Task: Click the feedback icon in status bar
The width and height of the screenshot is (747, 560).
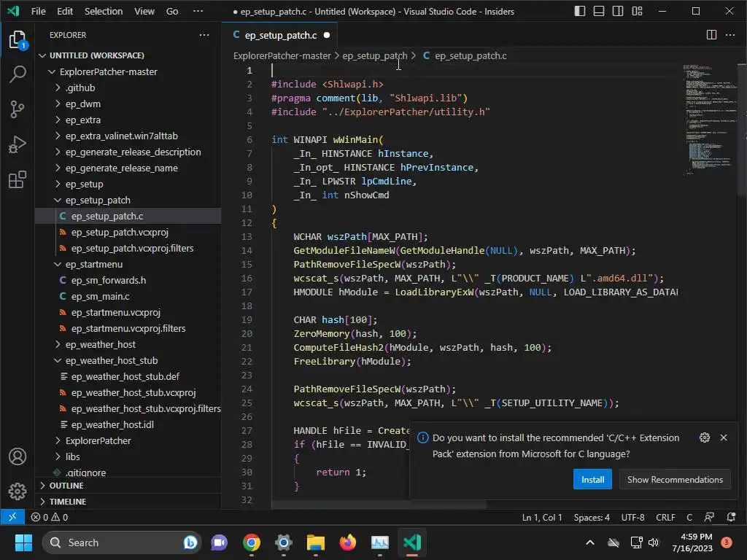Action: [x=709, y=517]
